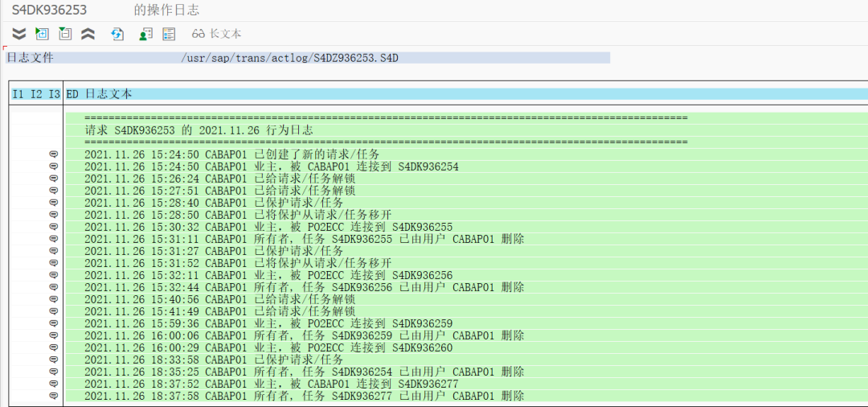Viewport: 868px width, 407px height.
Task: Select log line 16:00:06 任务 S4DK936259 删除
Action: tap(305, 335)
